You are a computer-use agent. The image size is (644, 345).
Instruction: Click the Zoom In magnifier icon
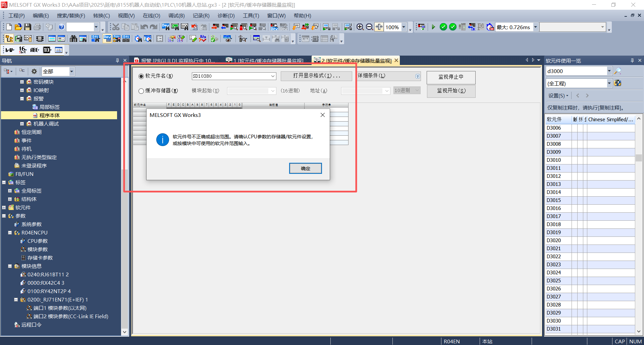(x=360, y=27)
